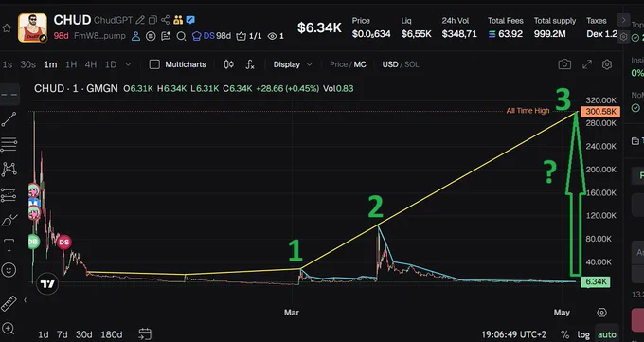This screenshot has height=342, width=644.
Task: Select the zoom in tool
Action: click(x=9, y=329)
